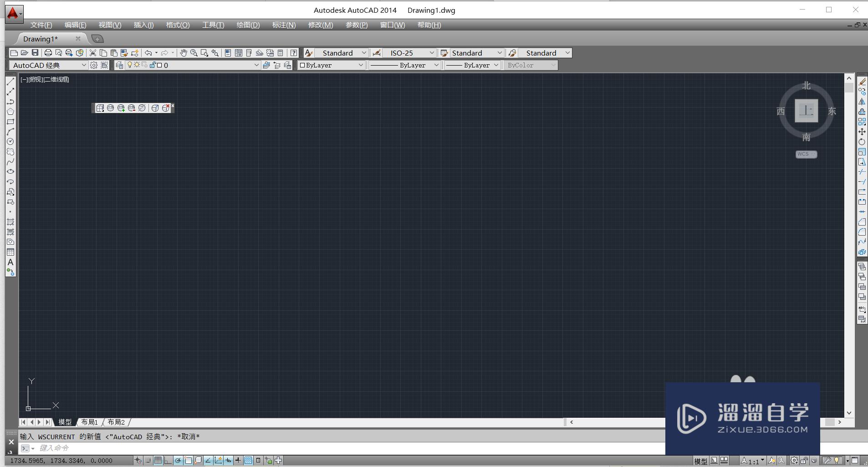The width and height of the screenshot is (868, 467).
Task: Select the Move tool in Modify toolbar
Action: click(862, 132)
